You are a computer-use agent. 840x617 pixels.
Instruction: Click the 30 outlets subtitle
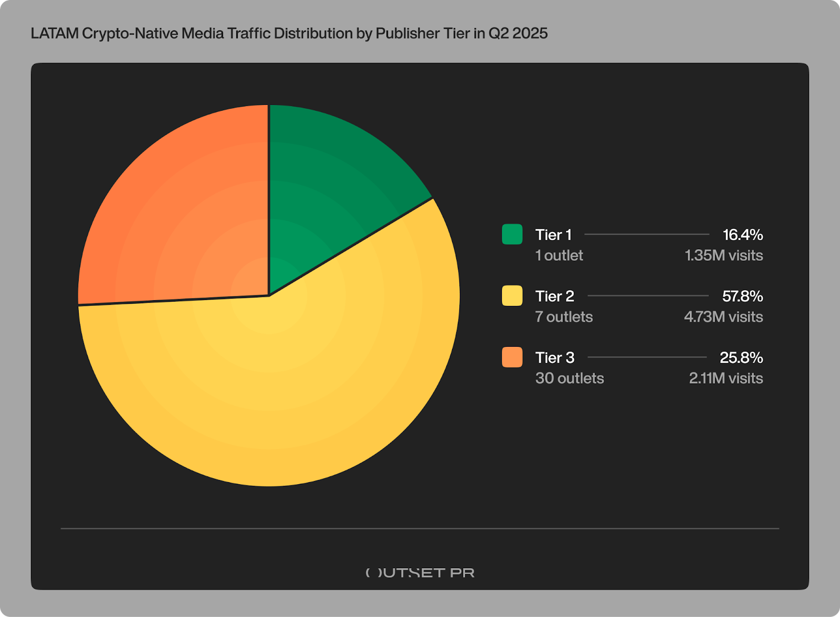(570, 378)
